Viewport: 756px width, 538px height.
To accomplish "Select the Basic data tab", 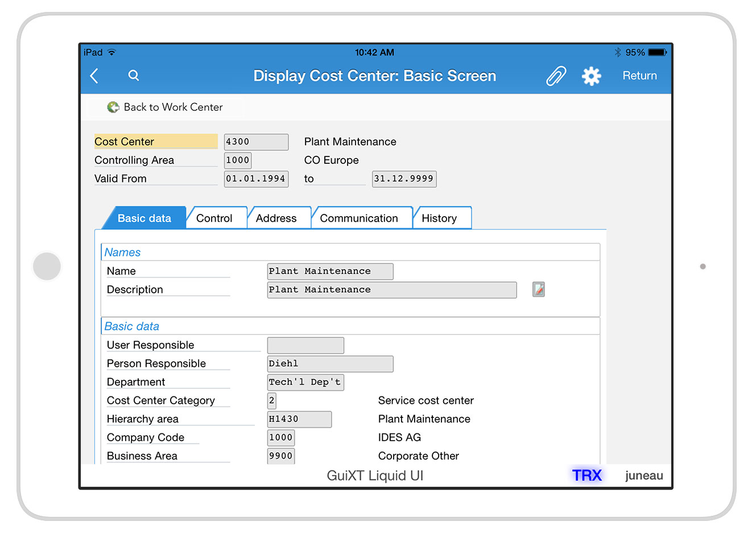I will click(x=144, y=218).
